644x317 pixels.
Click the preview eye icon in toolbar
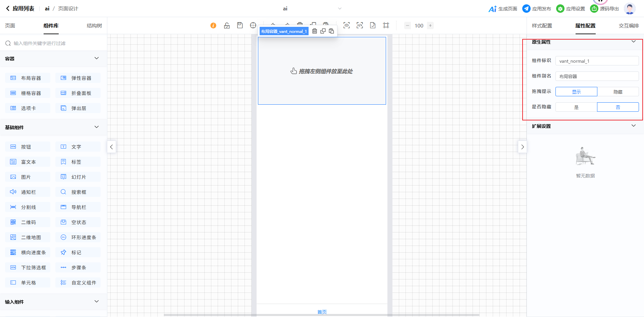[x=346, y=25]
